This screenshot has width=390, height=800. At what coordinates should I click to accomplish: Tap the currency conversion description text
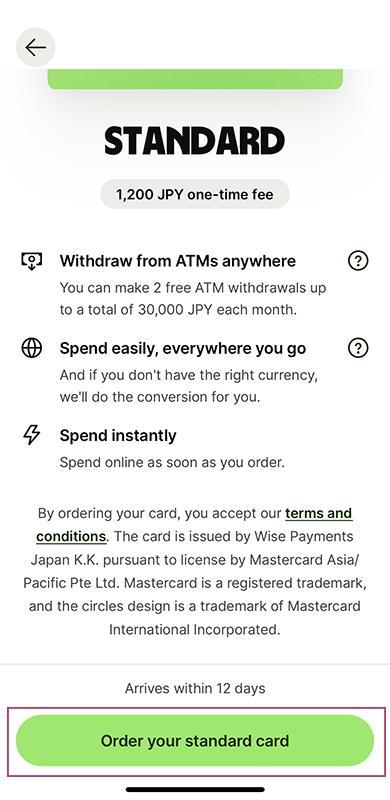click(x=189, y=386)
